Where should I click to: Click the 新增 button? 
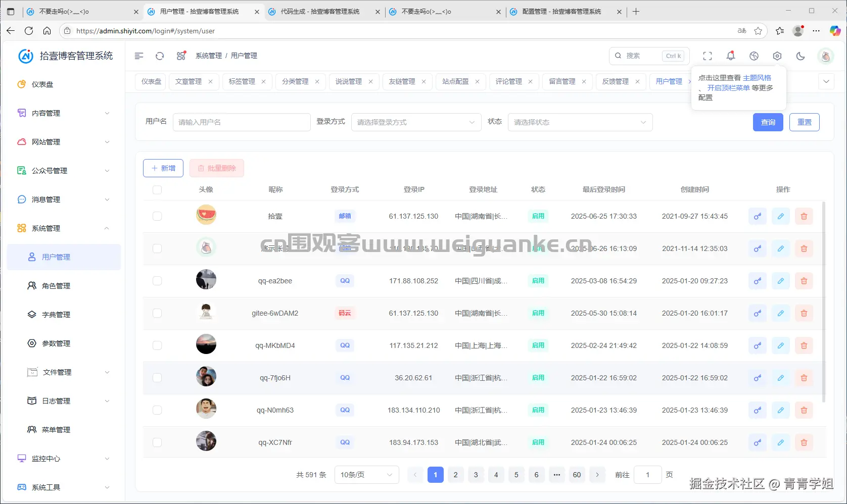(163, 168)
